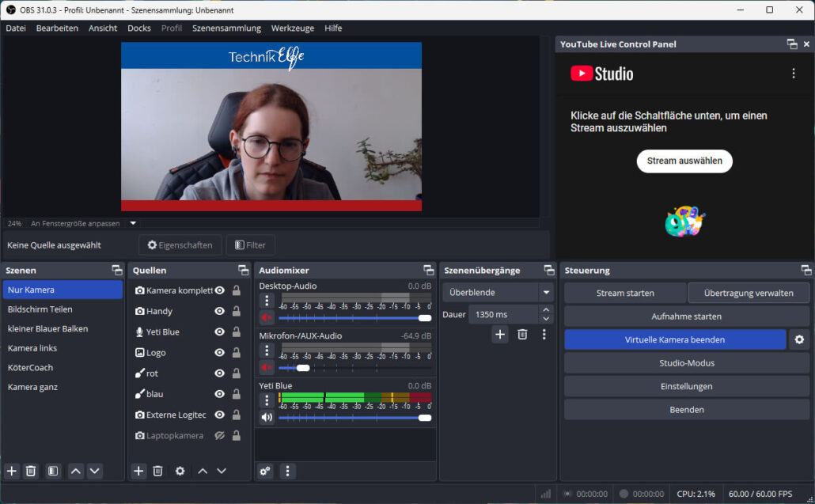Adjust the Mikrofon/AUX volume slider
The width and height of the screenshot is (815, 504).
[x=304, y=368]
